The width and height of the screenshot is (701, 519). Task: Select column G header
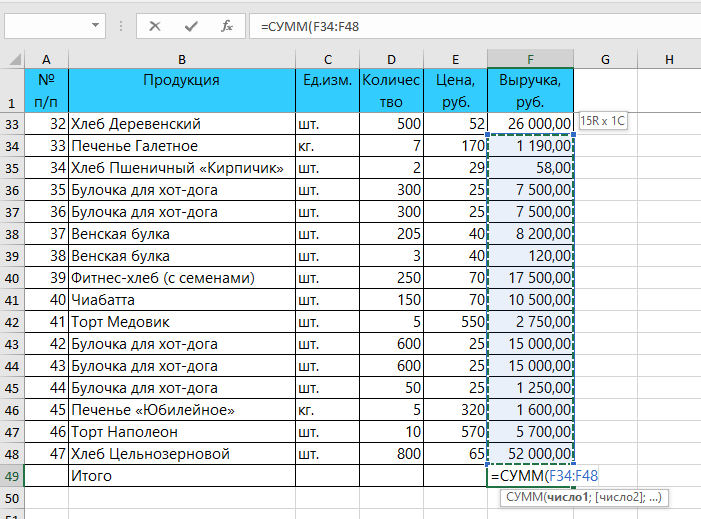pos(605,59)
